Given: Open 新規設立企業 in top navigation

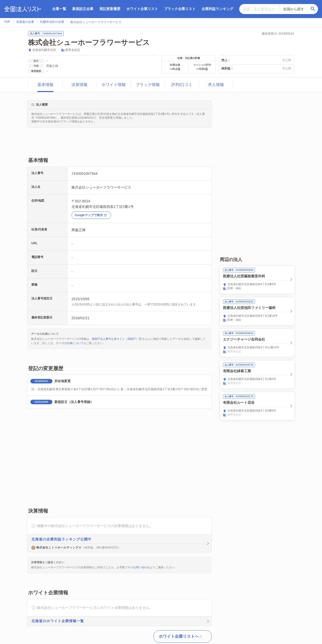Looking at the screenshot, I should [83, 9].
